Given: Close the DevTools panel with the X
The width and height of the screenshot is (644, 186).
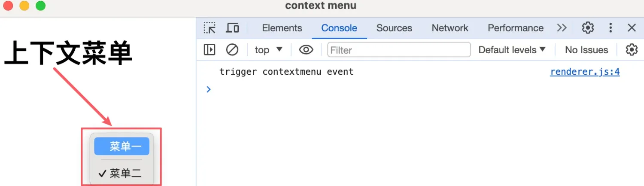Looking at the screenshot, I should coord(632,28).
